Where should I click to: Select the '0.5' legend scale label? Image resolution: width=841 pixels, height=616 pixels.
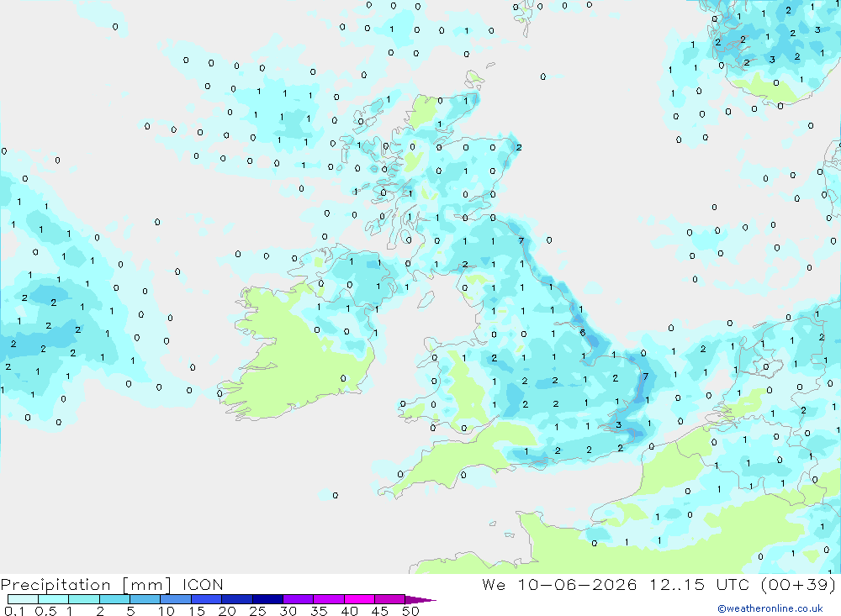coord(45,611)
